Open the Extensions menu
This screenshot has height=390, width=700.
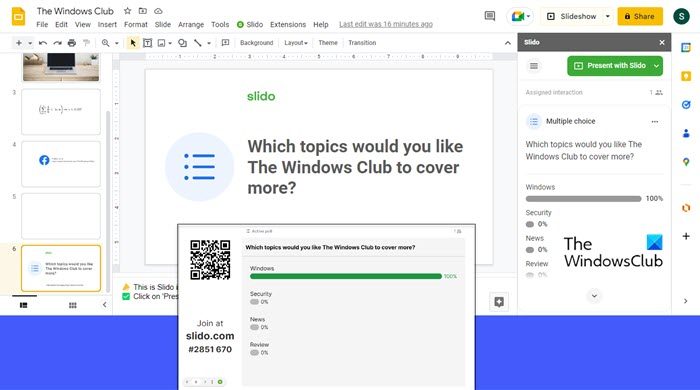point(288,25)
